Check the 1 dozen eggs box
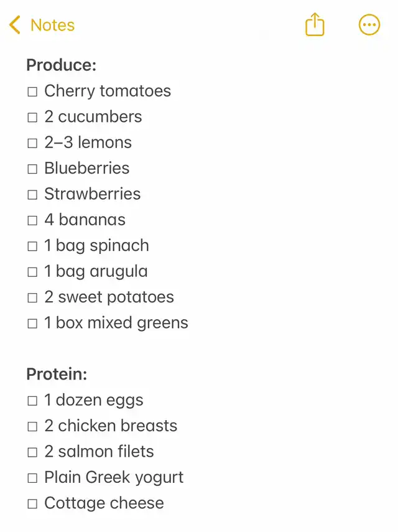Image resolution: width=398 pixels, height=532 pixels. tap(32, 401)
